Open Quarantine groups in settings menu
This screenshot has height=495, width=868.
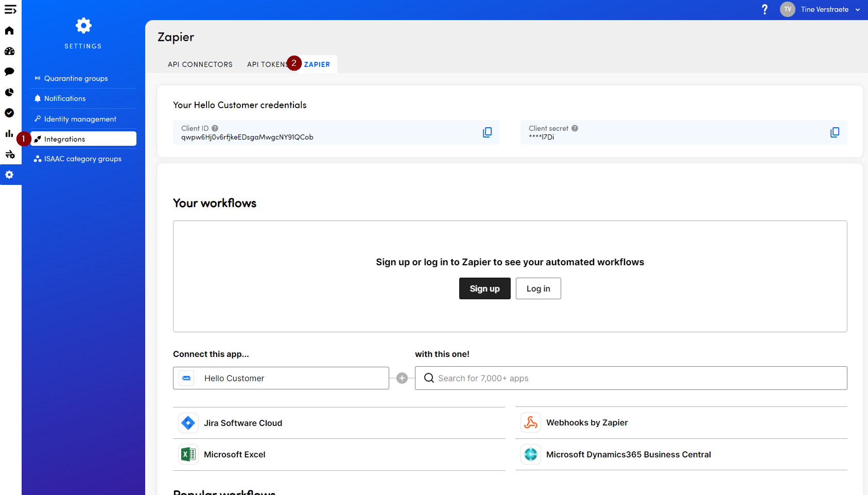(76, 78)
